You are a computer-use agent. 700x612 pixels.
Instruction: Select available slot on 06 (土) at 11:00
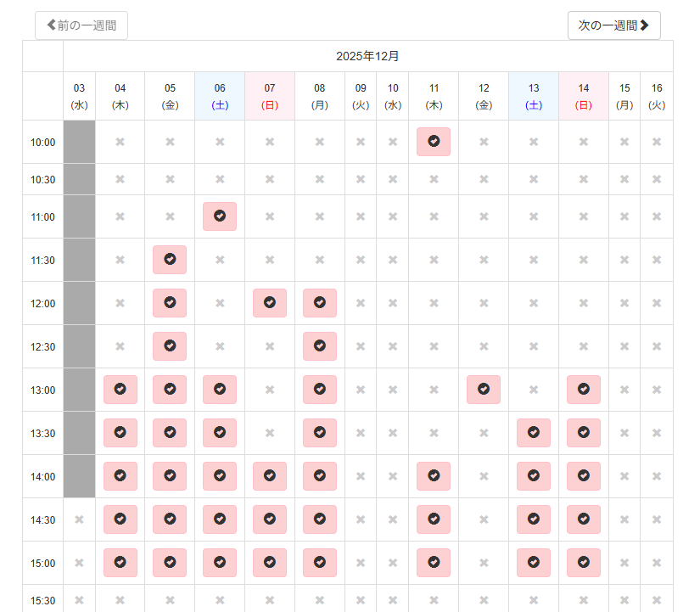pos(220,216)
